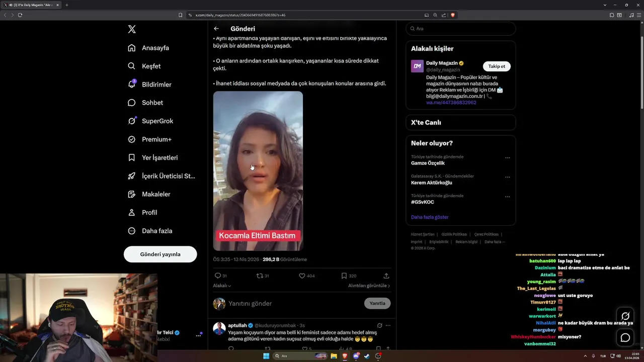Open a new browser tab
This screenshot has height=362, width=644.
click(x=66, y=5)
